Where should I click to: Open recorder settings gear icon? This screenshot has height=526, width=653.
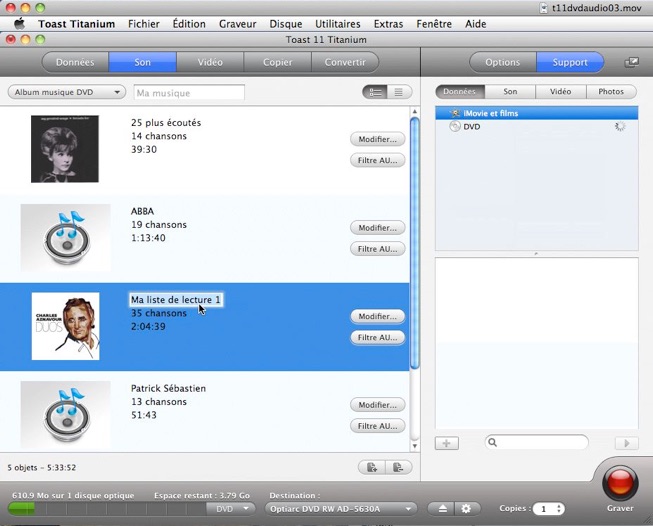coord(466,509)
